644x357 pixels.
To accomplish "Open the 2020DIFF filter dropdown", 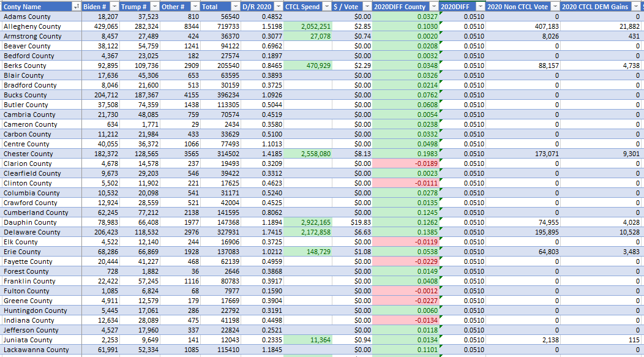I will coord(481,7).
